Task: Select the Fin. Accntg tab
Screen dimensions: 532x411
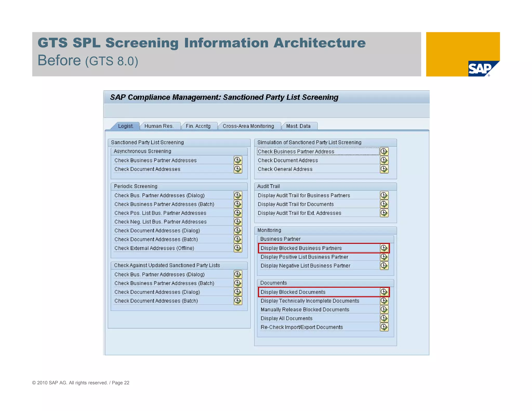Action: tap(198, 126)
